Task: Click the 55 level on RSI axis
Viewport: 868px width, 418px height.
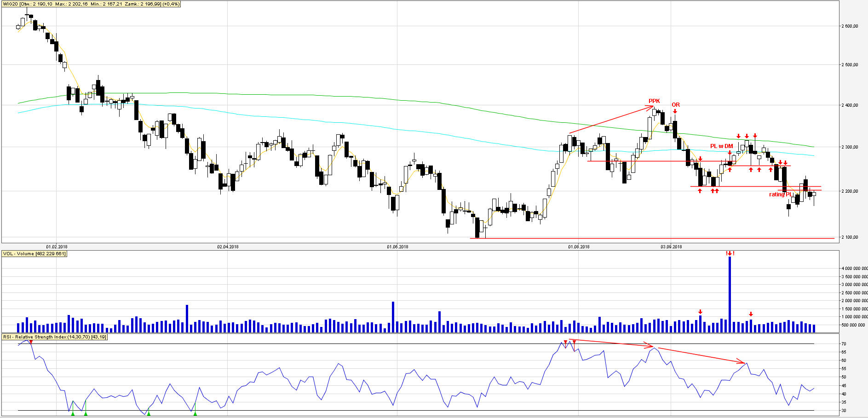Action: point(844,369)
